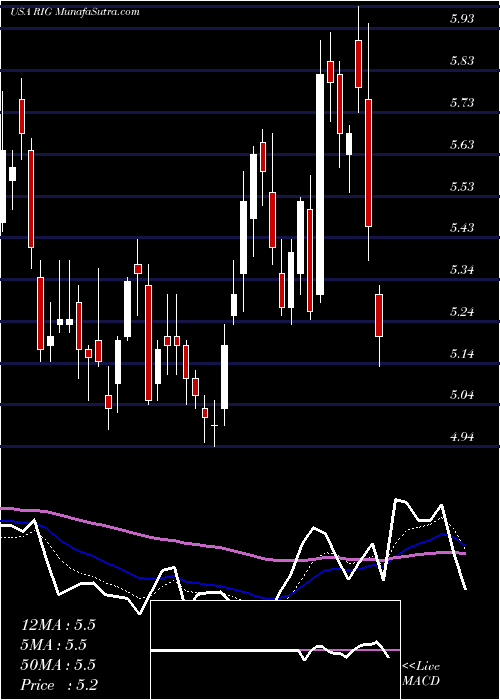Viewport: 500px width, 700px height.
Task: Click the 5.34 price axis label
Action: [461, 270]
